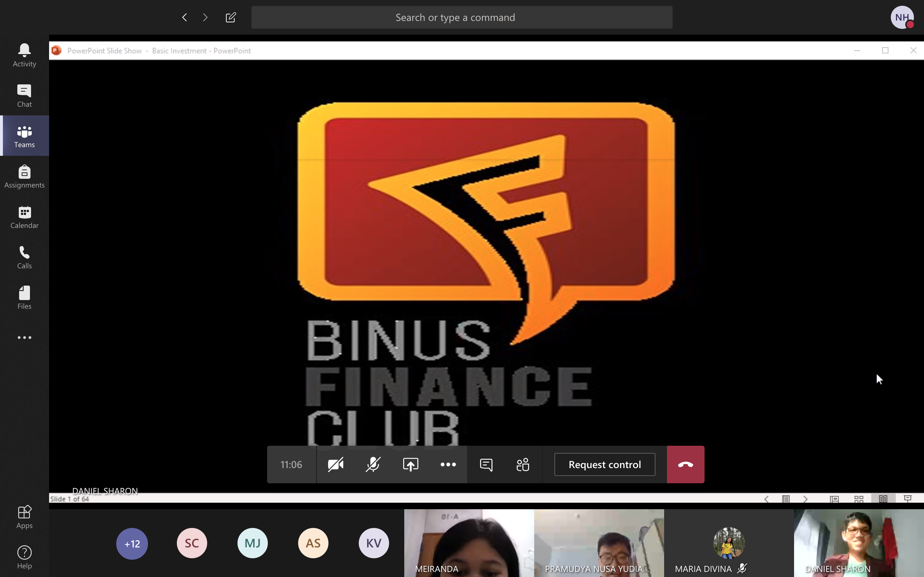Screen dimensions: 924x577
Task: Click Request control button
Action: (x=605, y=464)
